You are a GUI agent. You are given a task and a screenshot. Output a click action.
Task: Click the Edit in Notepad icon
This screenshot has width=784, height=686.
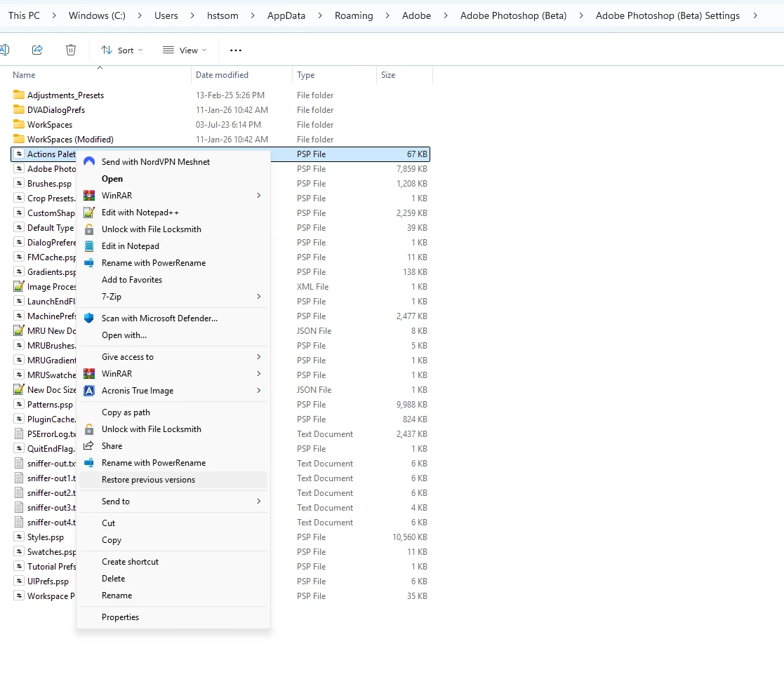(x=89, y=246)
